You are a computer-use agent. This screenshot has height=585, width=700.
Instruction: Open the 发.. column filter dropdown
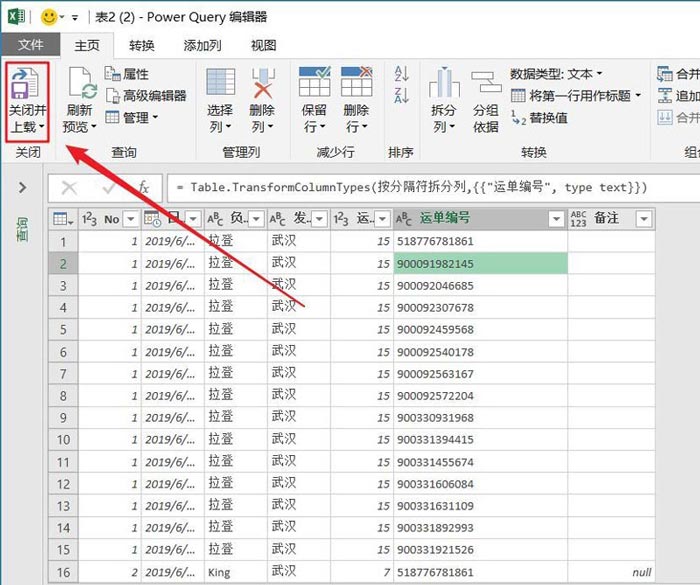pos(319,219)
